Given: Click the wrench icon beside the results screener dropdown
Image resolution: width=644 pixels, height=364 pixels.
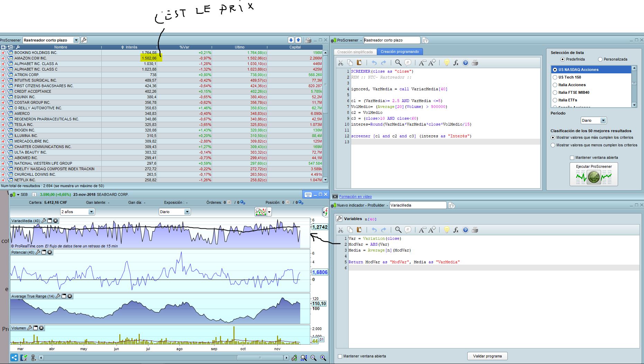Looking at the screenshot, I should pyautogui.click(x=84, y=40).
